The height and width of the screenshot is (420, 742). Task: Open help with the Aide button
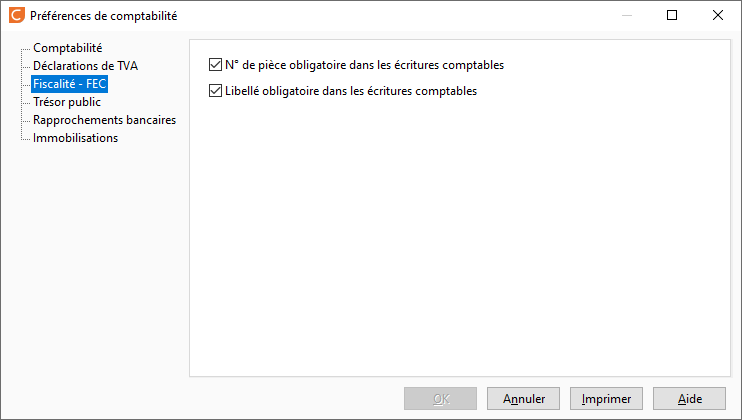point(689,399)
